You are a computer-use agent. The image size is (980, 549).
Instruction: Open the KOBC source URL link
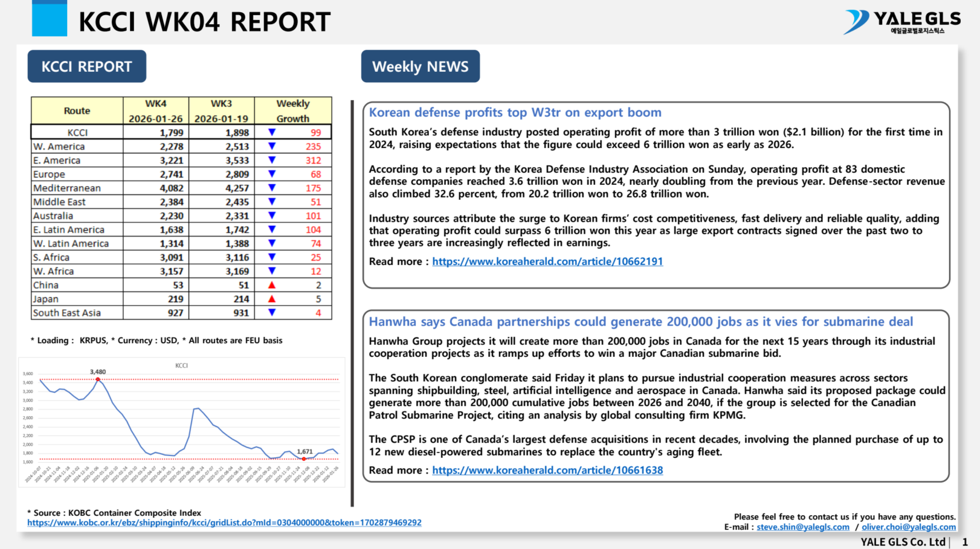[x=224, y=523]
